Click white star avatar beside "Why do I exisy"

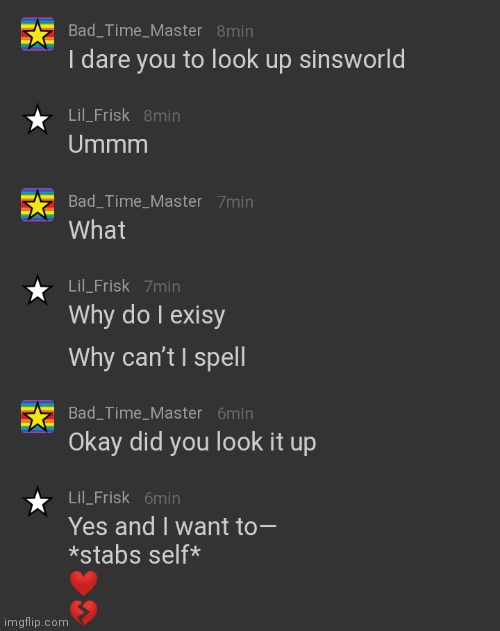click(x=37, y=290)
